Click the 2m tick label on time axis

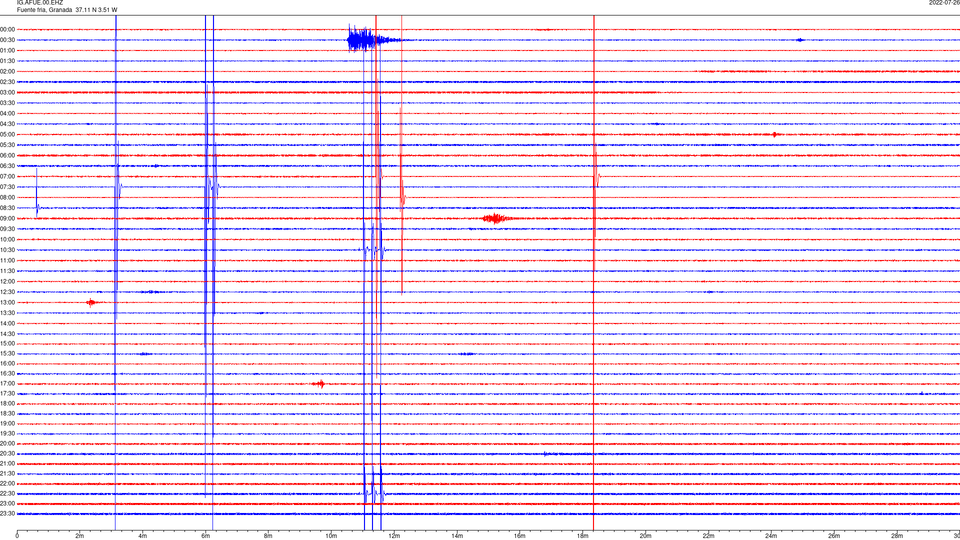pos(80,536)
